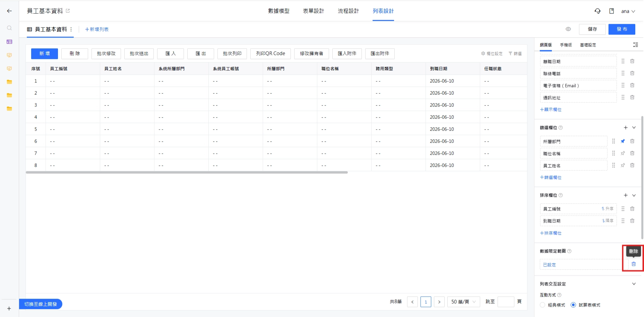Pin the 職位名稱 filter field

(x=623, y=153)
